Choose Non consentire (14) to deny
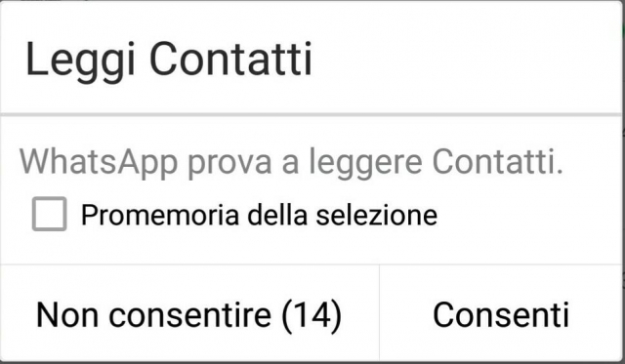 click(188, 314)
